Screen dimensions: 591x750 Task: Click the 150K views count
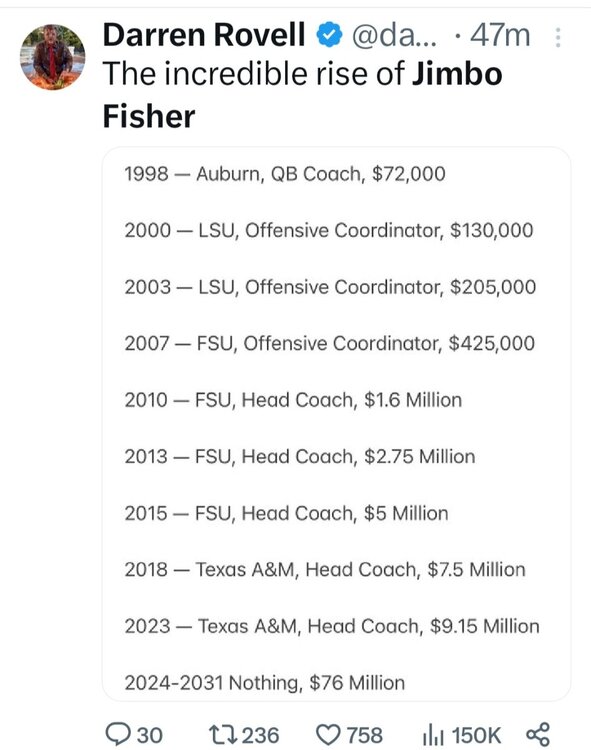476,735
